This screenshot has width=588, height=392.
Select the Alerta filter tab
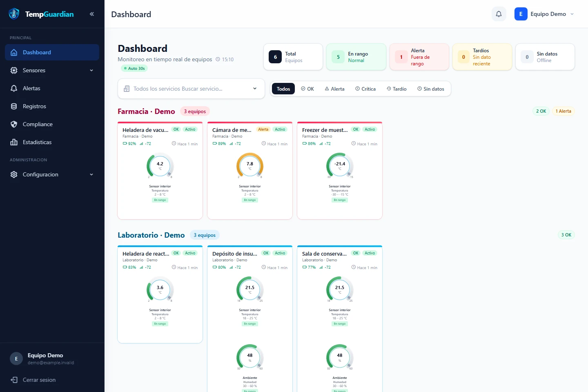335,89
